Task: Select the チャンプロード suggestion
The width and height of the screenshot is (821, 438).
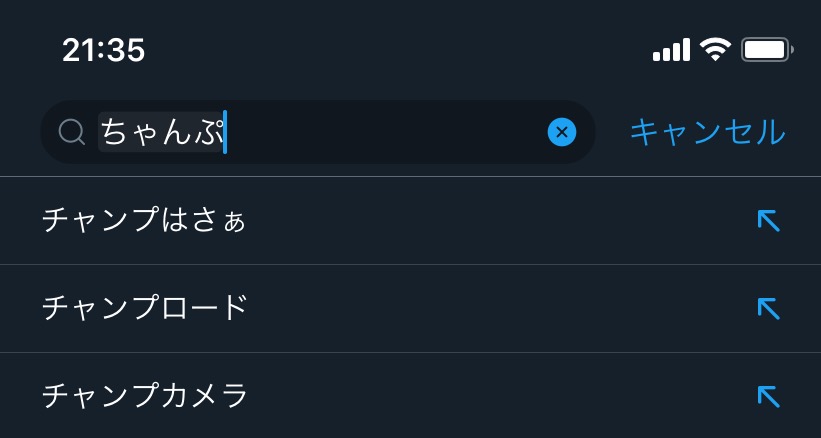Action: click(x=145, y=309)
